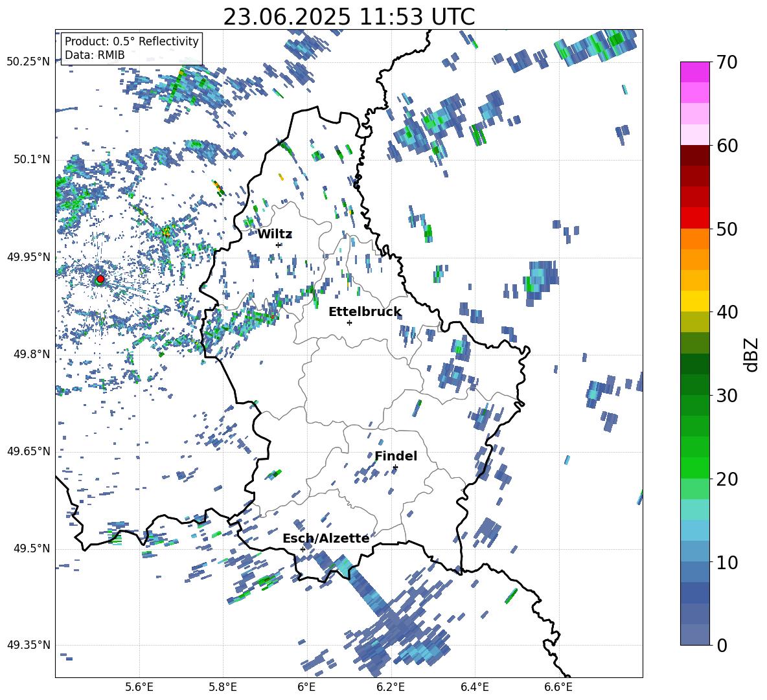Click the timestamp title 23.06.2025 11:53 UTC

pos(349,17)
